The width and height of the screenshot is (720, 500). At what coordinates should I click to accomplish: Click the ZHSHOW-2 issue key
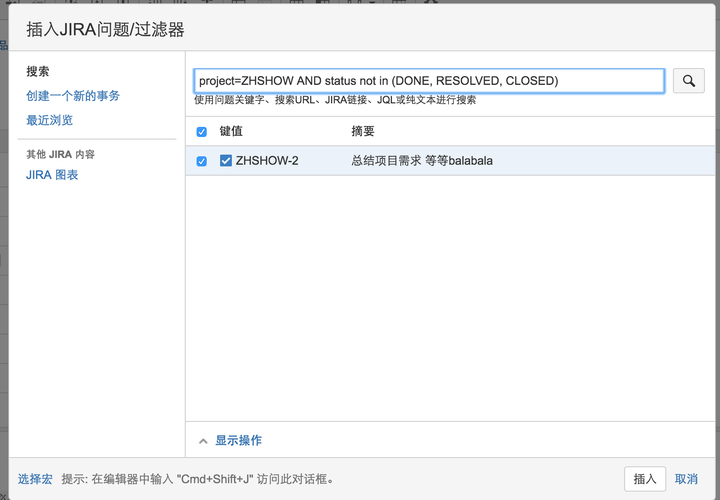click(x=267, y=161)
